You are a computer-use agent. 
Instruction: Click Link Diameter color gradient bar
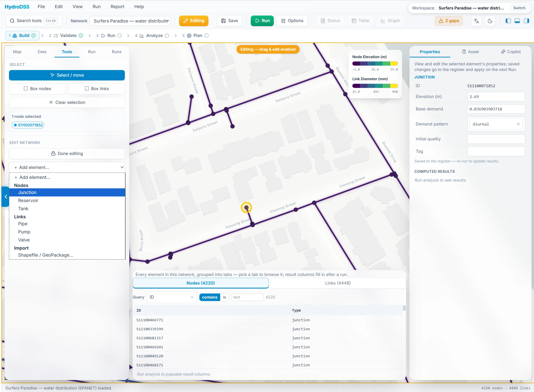click(x=375, y=86)
